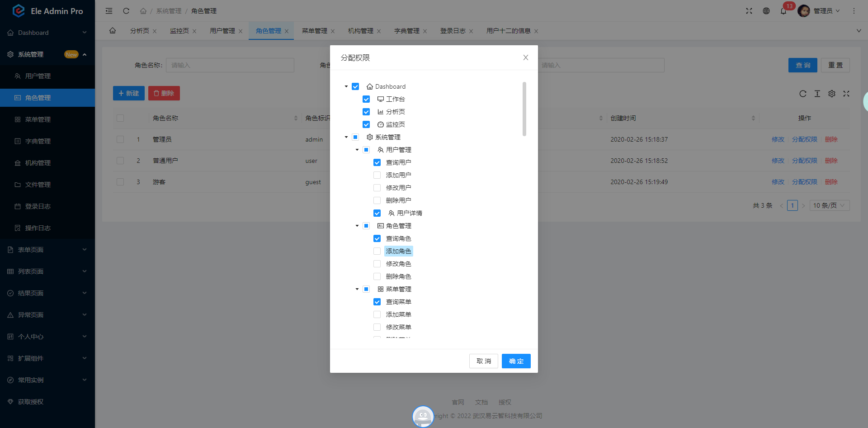Click the fullscreen icon in the header

click(749, 11)
